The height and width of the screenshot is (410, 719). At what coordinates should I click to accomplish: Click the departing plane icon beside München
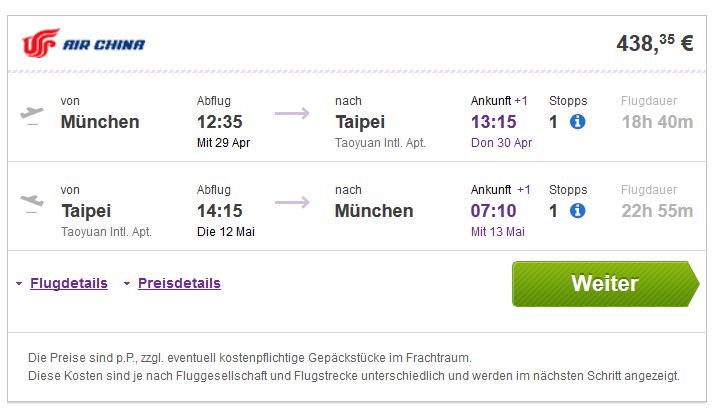[x=32, y=115]
